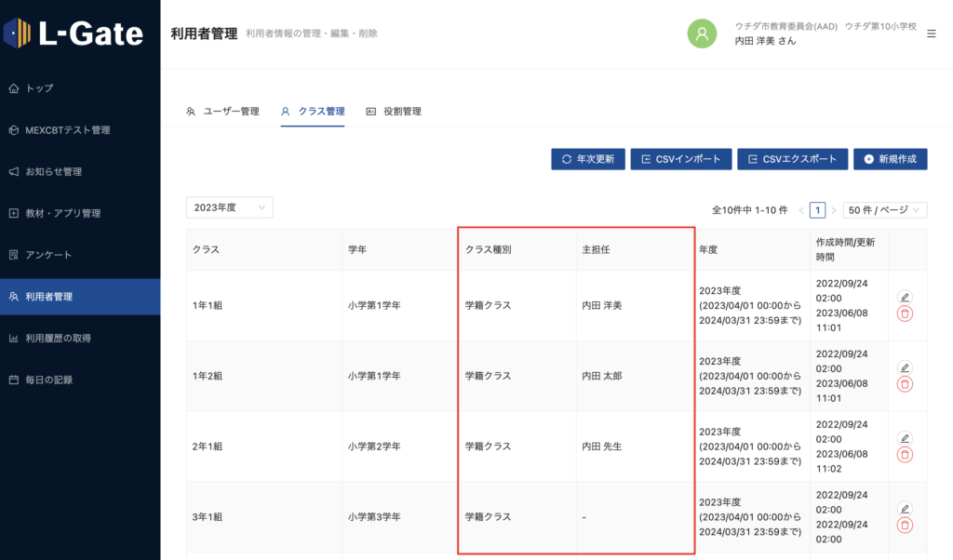The width and height of the screenshot is (953, 560).
Task: Click page number 1 in pagination
Action: pyautogui.click(x=817, y=210)
